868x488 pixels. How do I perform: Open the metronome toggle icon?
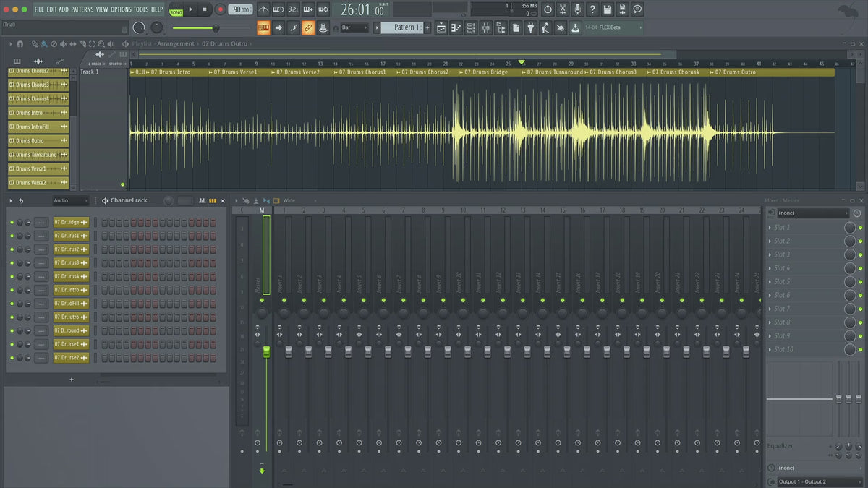coord(263,9)
